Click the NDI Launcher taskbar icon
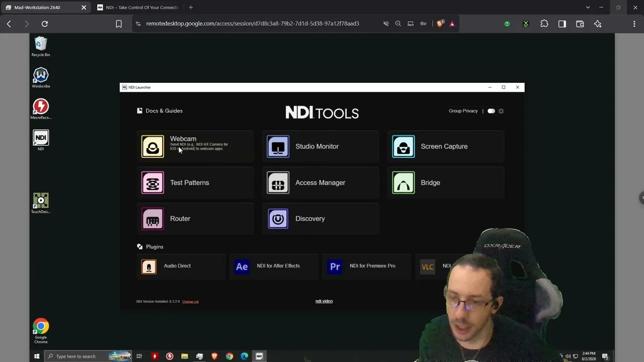This screenshot has height=362, width=644. 260,356
